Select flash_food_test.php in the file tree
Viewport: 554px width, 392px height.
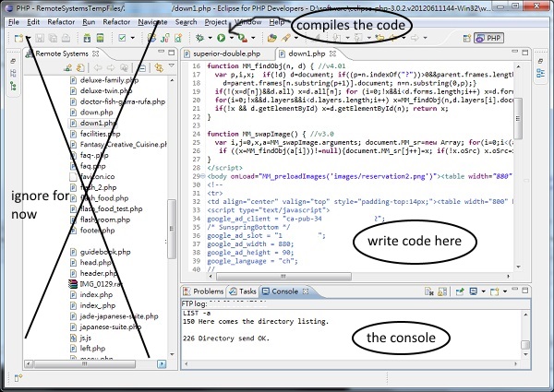coord(106,208)
